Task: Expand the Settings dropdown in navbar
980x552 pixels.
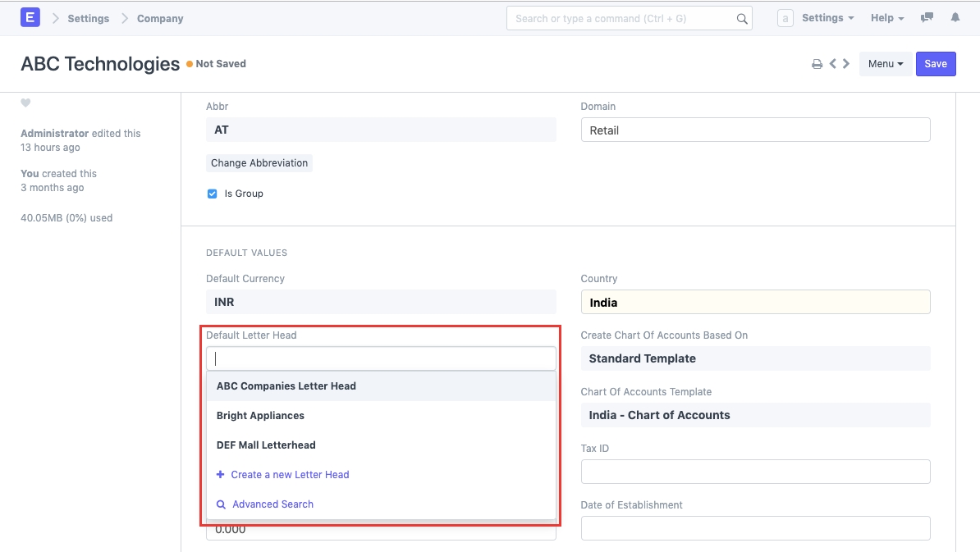Action: [827, 18]
